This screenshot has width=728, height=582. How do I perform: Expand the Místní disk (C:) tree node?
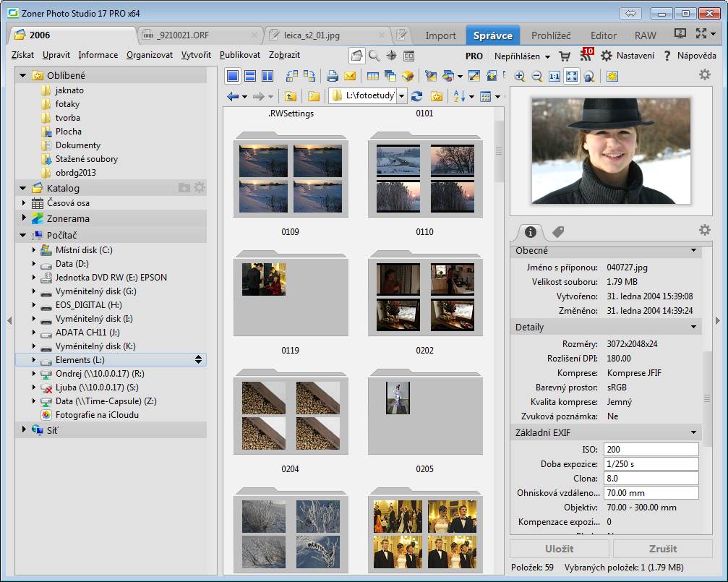[x=33, y=250]
